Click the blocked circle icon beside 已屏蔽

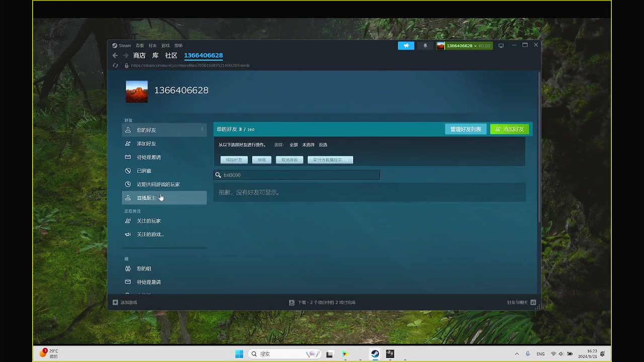pyautogui.click(x=128, y=171)
